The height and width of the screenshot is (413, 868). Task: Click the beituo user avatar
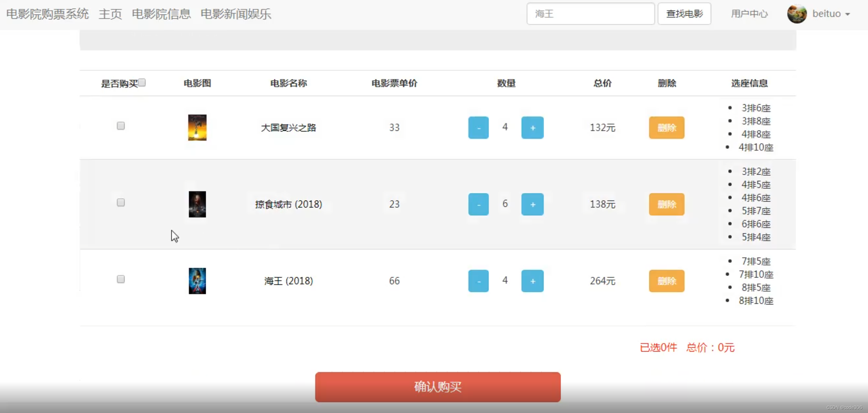coord(797,14)
